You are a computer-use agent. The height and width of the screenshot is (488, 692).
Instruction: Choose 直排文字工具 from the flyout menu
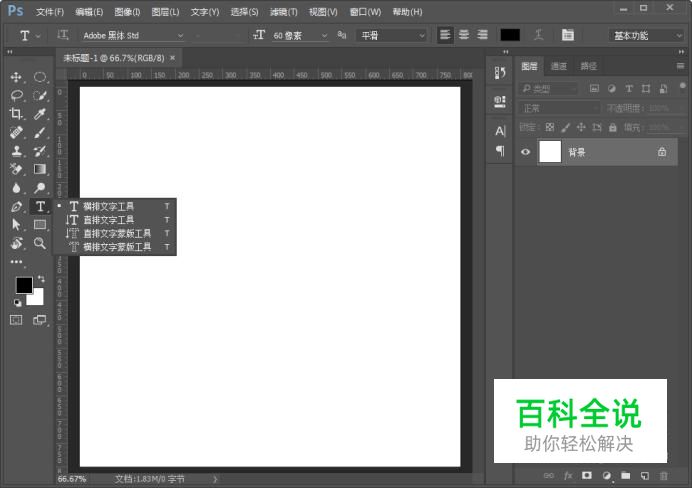pos(108,219)
